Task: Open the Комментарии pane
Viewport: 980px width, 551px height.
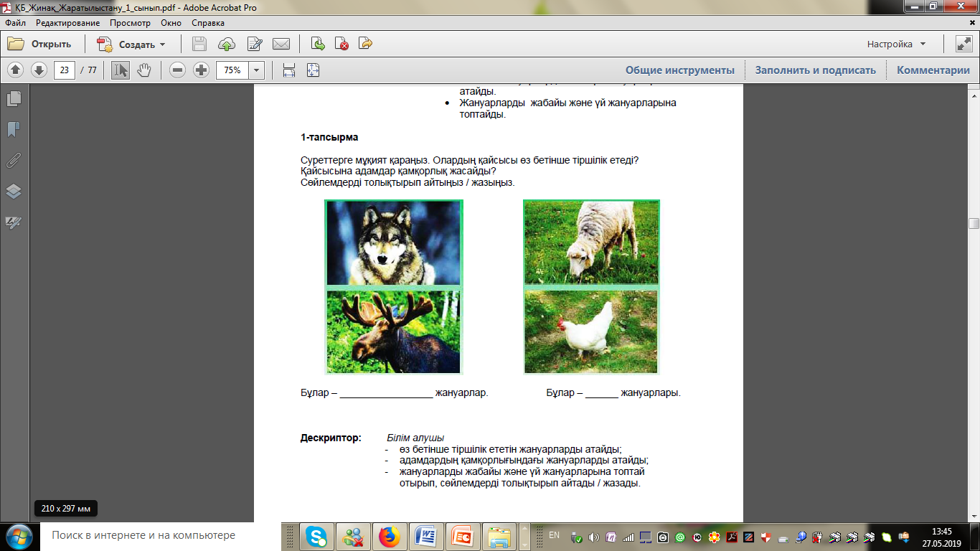Action: click(933, 70)
